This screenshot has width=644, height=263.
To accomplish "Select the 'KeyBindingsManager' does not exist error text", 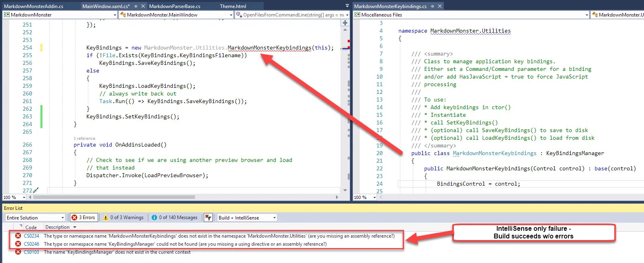I will [x=117, y=252].
